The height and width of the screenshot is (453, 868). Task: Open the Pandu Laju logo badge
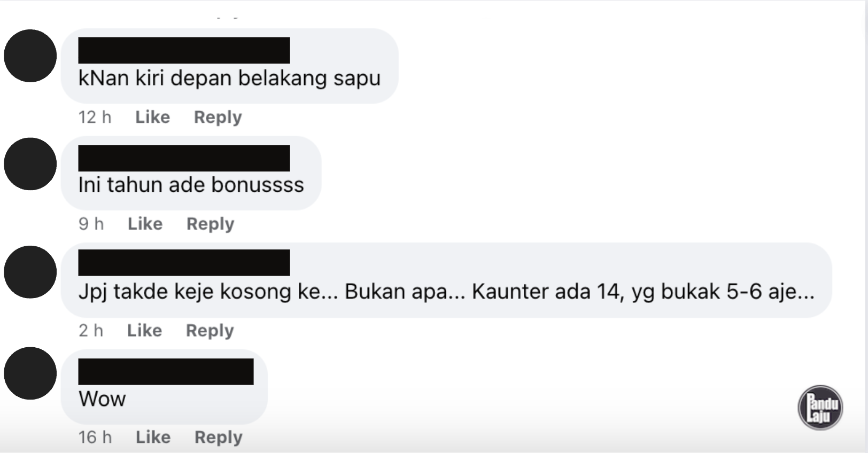(820, 408)
